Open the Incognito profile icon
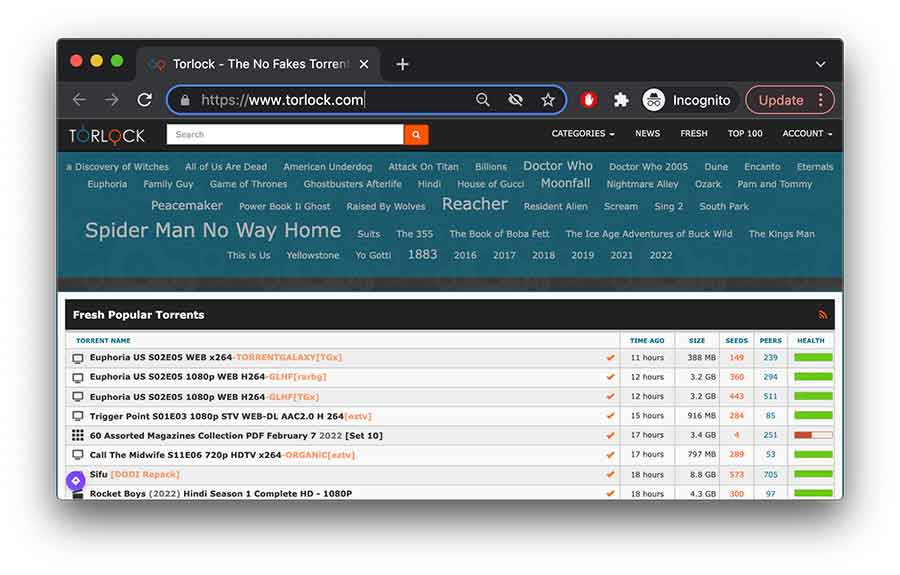The width and height of the screenshot is (900, 575). (x=654, y=100)
